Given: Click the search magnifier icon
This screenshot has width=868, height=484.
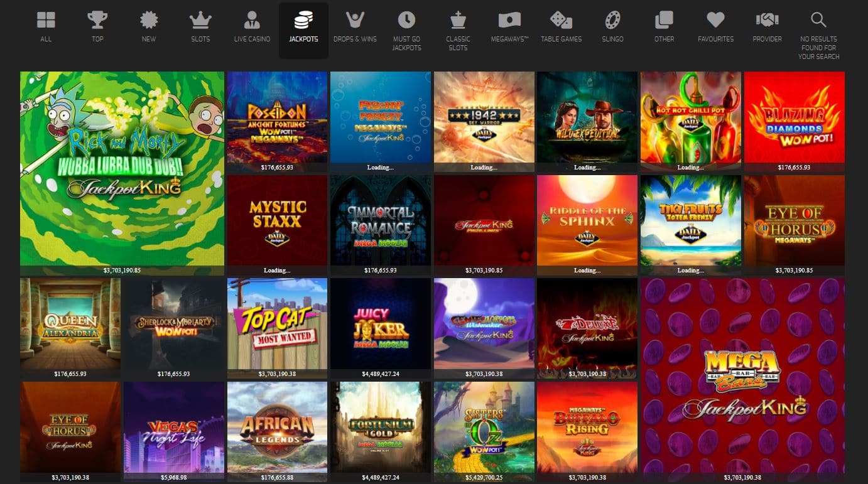Looking at the screenshot, I should pyautogui.click(x=818, y=20).
